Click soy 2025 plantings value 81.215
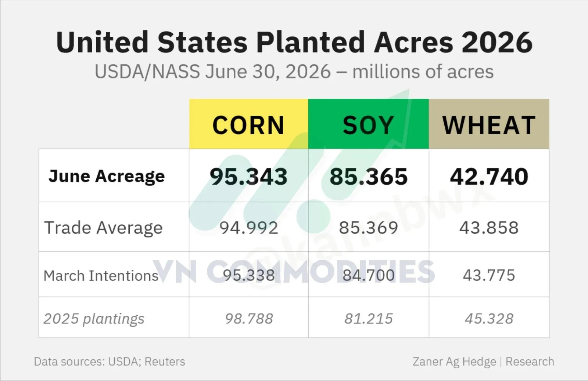The image size is (588, 381). [x=369, y=319]
